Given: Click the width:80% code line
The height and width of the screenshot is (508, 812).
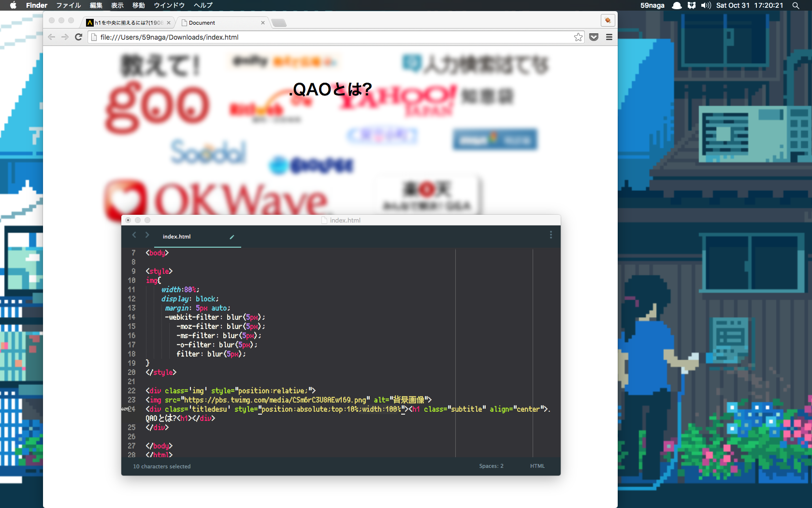Looking at the screenshot, I should pyautogui.click(x=180, y=290).
